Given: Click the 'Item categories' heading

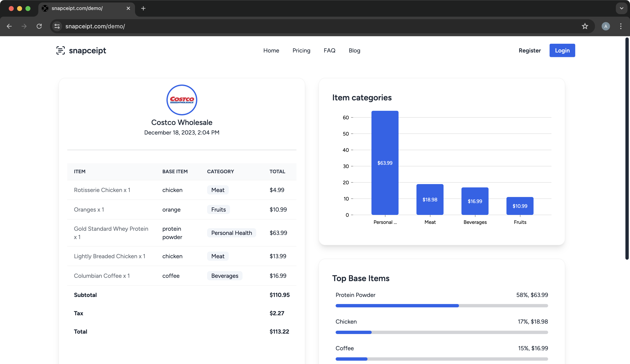Looking at the screenshot, I should coord(362,98).
